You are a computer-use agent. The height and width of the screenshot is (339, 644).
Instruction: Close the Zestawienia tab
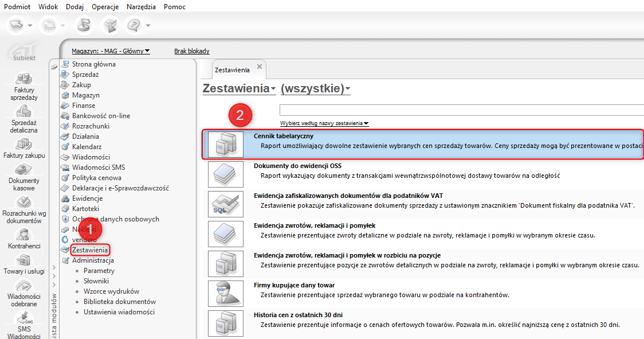259,66
